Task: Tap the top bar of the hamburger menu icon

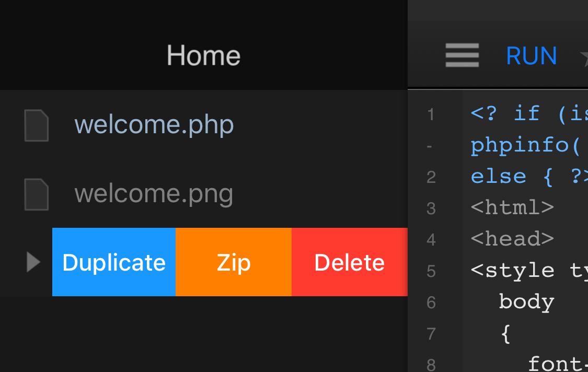Action: [x=462, y=47]
